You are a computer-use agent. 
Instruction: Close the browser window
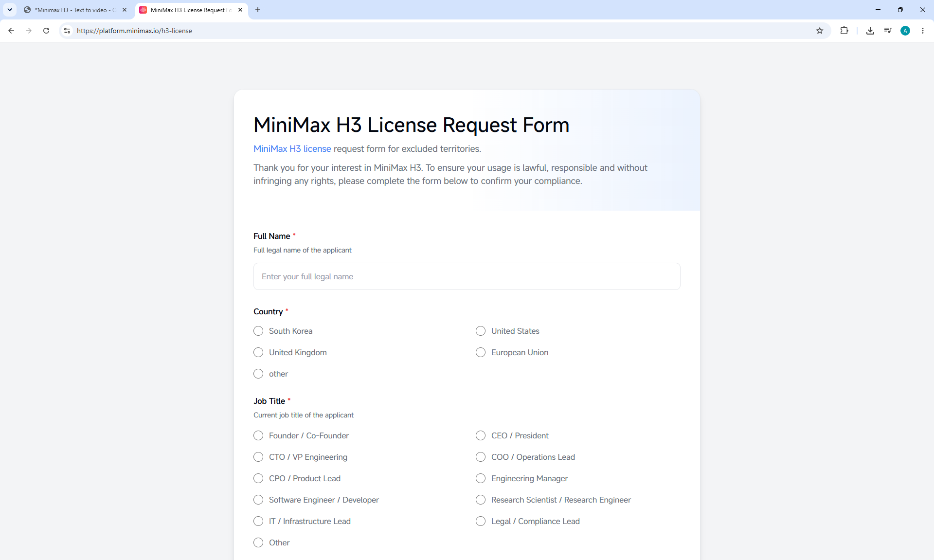[x=923, y=10]
